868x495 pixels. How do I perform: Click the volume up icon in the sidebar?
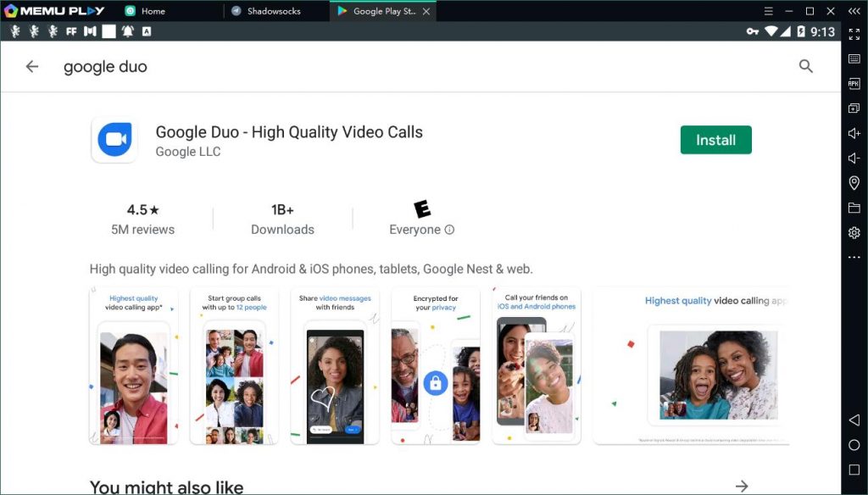pos(854,133)
